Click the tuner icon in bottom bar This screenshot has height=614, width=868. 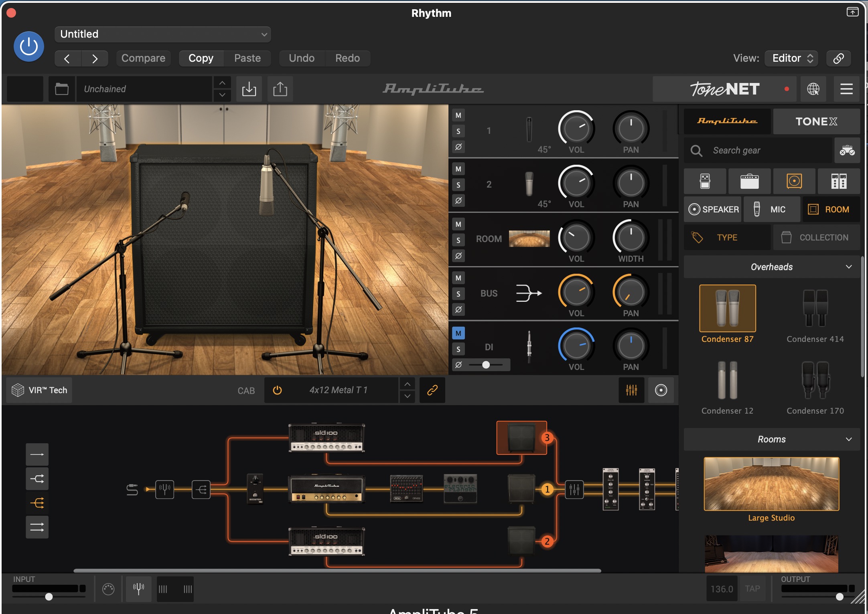click(x=138, y=589)
